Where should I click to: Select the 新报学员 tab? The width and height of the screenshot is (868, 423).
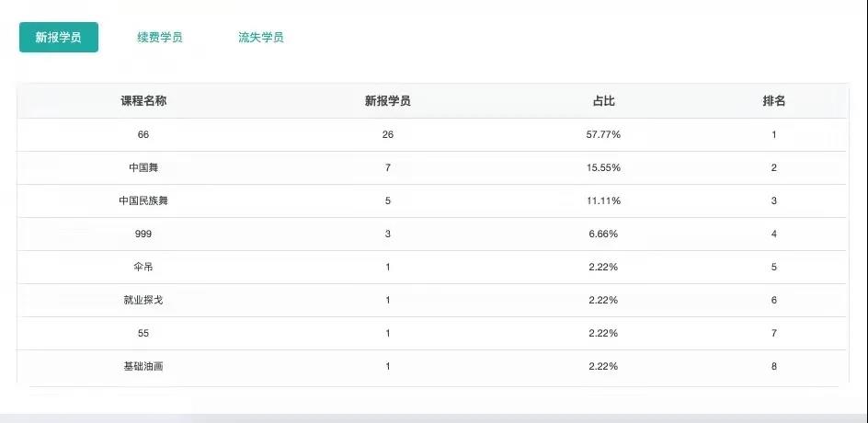(x=59, y=38)
